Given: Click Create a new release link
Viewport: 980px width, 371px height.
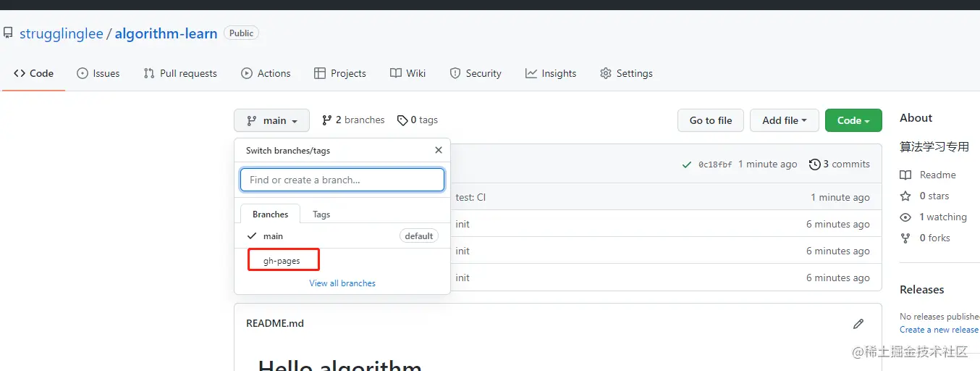Looking at the screenshot, I should [939, 329].
